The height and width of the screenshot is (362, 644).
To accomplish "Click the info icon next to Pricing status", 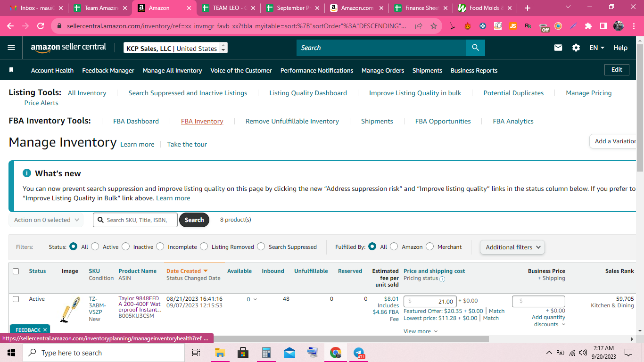I will (x=442, y=279).
